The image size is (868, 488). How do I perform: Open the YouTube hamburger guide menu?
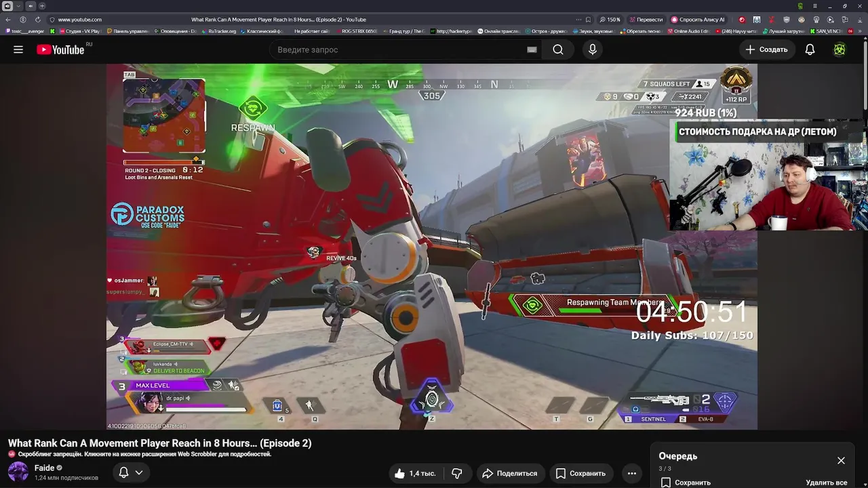coord(18,49)
